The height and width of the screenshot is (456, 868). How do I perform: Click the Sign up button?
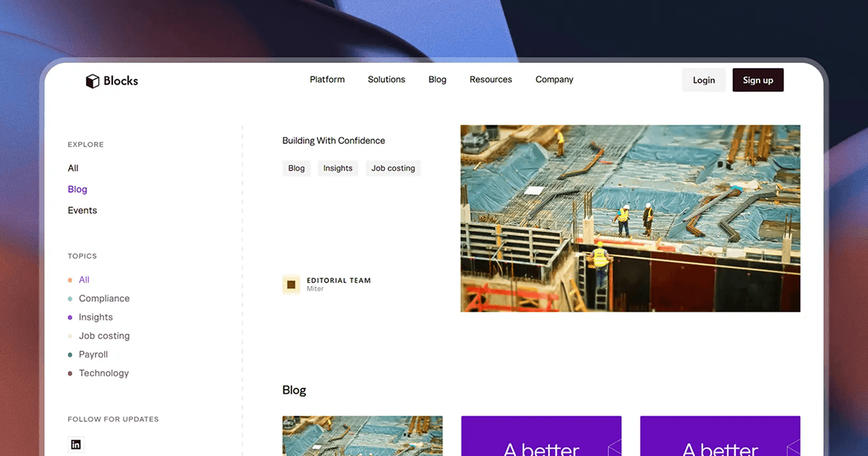tap(757, 80)
